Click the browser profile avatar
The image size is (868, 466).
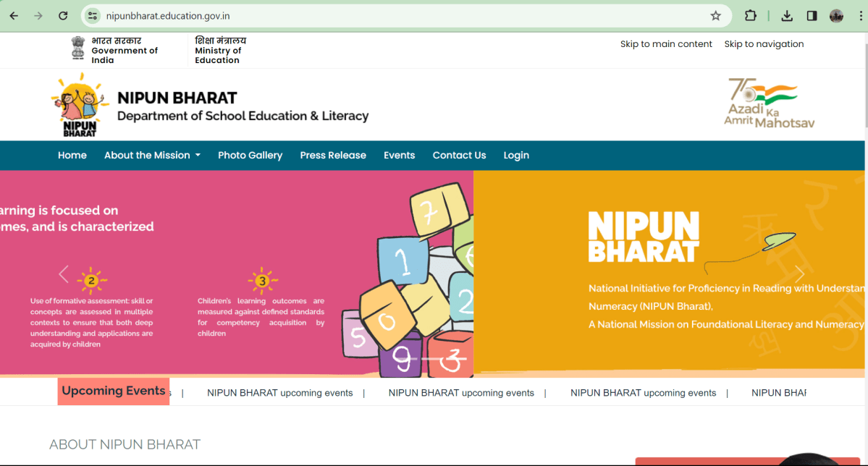click(835, 15)
